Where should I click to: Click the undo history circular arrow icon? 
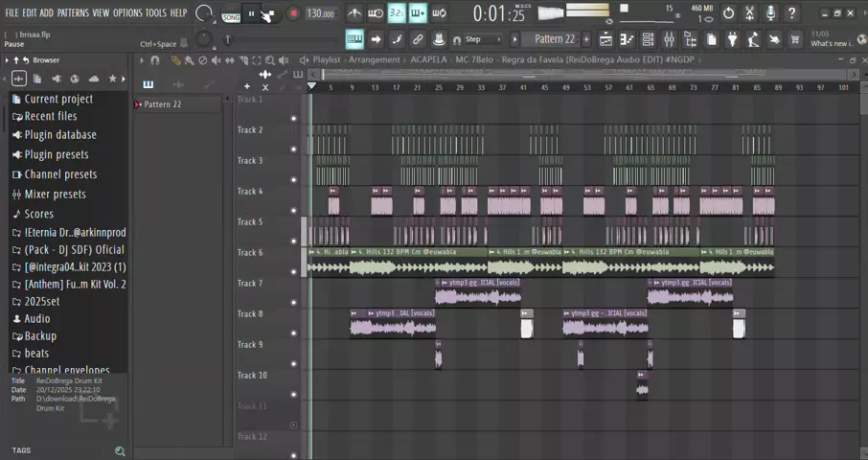pyautogui.click(x=728, y=13)
